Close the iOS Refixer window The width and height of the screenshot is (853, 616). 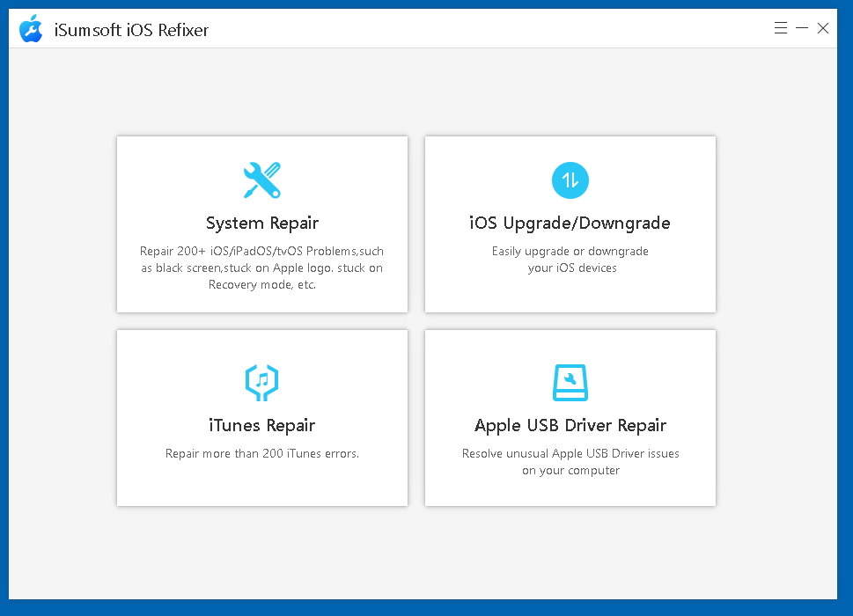click(x=823, y=28)
